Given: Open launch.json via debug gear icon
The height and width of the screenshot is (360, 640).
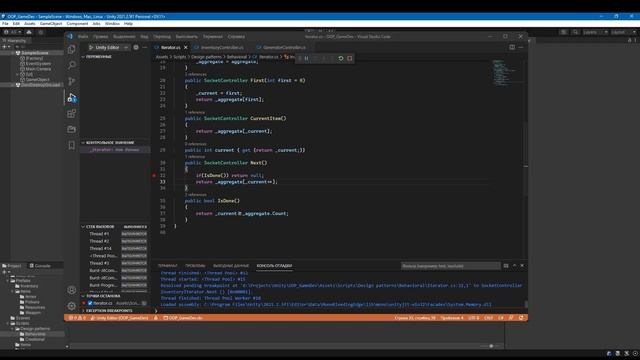Looking at the screenshot, I should click(x=136, y=47).
